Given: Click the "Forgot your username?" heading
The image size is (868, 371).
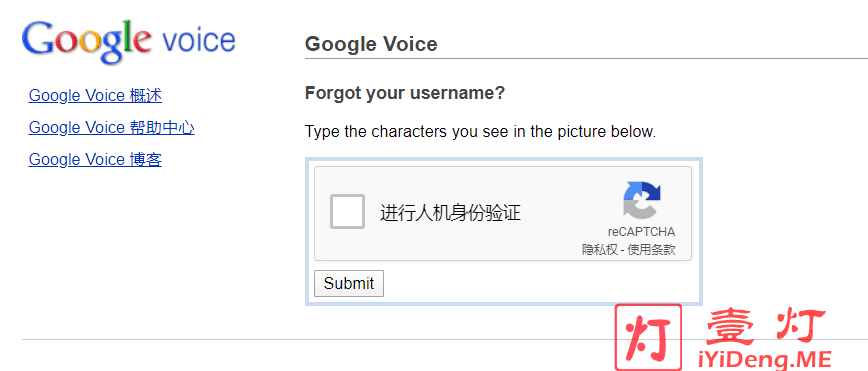Looking at the screenshot, I should (x=405, y=93).
